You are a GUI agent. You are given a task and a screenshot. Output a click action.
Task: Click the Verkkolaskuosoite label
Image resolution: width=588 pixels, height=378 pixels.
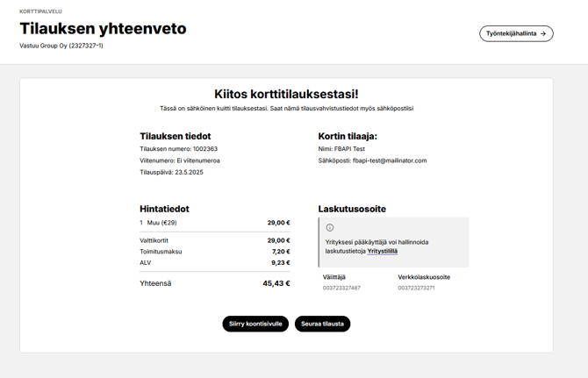[x=424, y=277]
